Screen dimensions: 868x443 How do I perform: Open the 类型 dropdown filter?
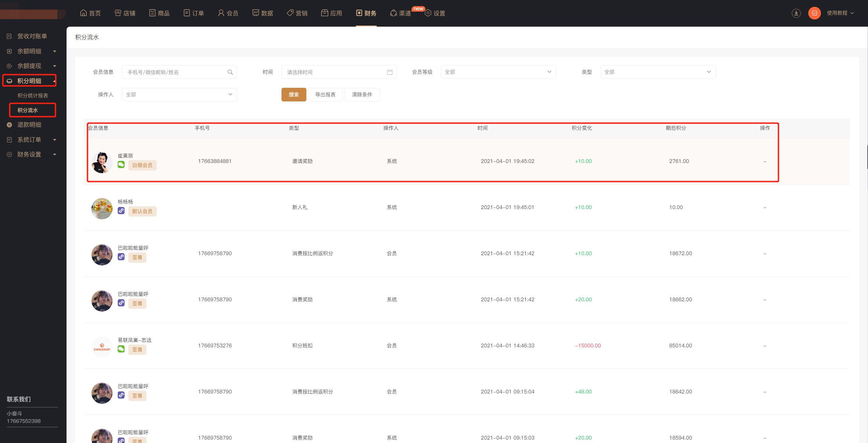657,72
